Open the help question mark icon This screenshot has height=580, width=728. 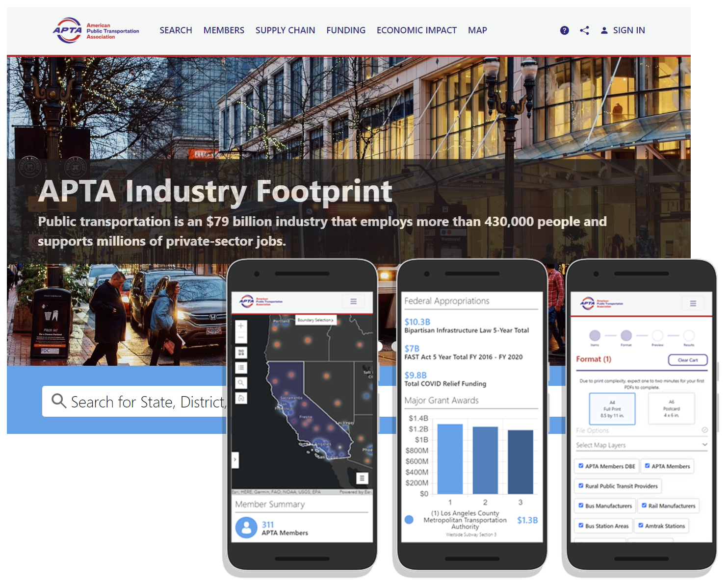point(565,30)
